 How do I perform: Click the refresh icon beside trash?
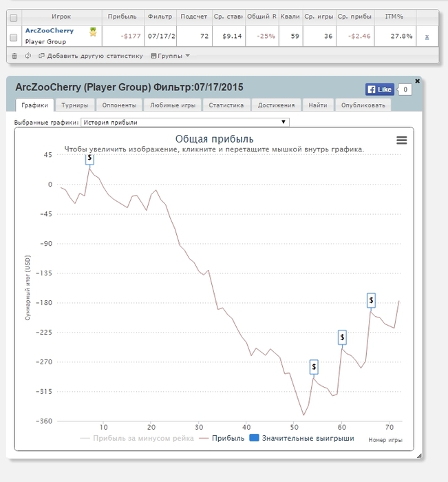tap(28, 56)
